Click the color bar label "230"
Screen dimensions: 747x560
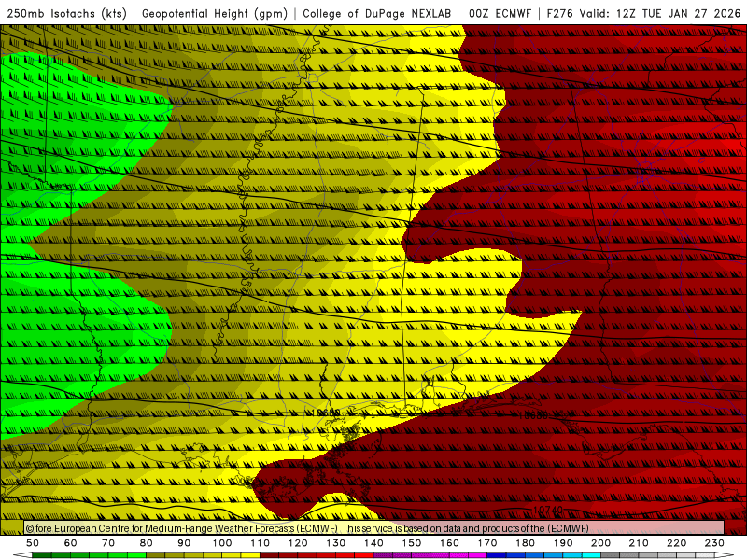pos(714,543)
